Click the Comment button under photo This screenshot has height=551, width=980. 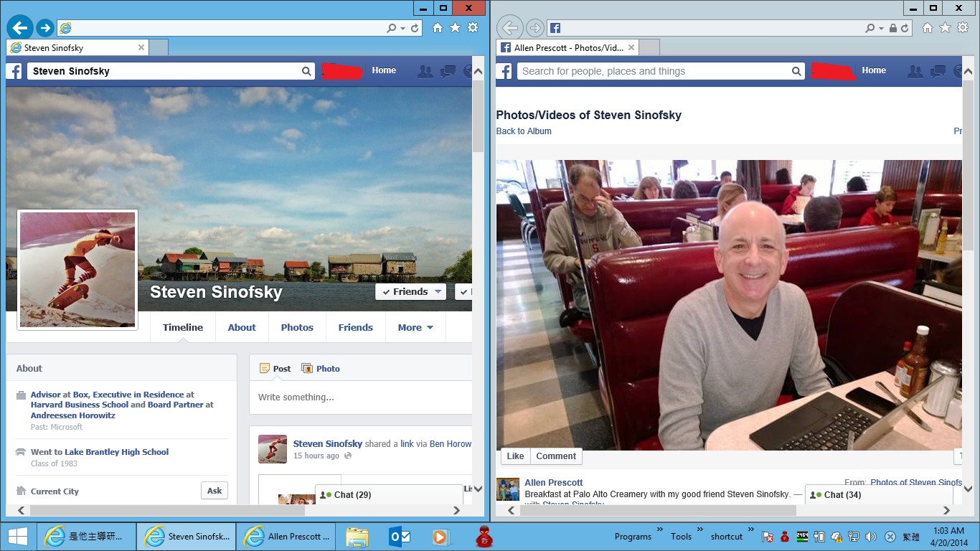[x=556, y=456]
